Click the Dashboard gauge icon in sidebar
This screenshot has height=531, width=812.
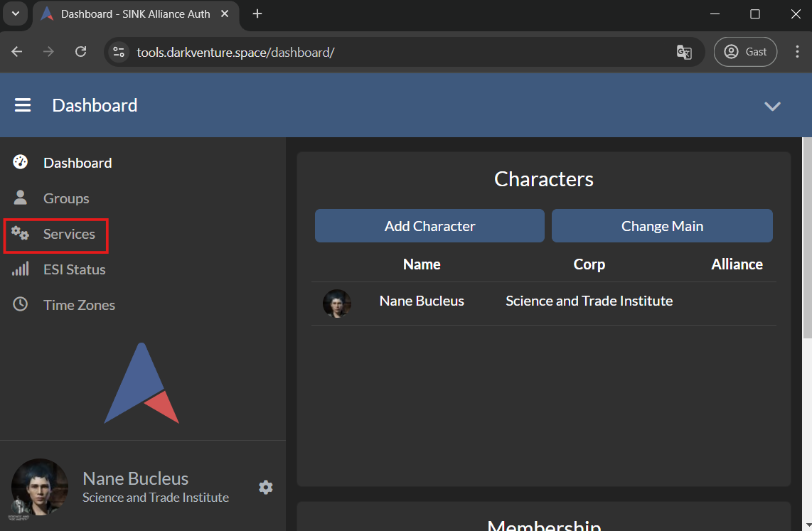[20, 162]
